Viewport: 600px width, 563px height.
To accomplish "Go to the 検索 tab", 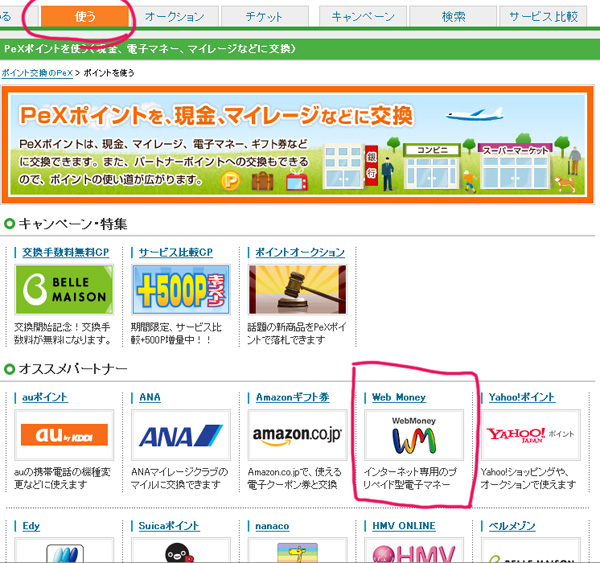I will point(453,16).
